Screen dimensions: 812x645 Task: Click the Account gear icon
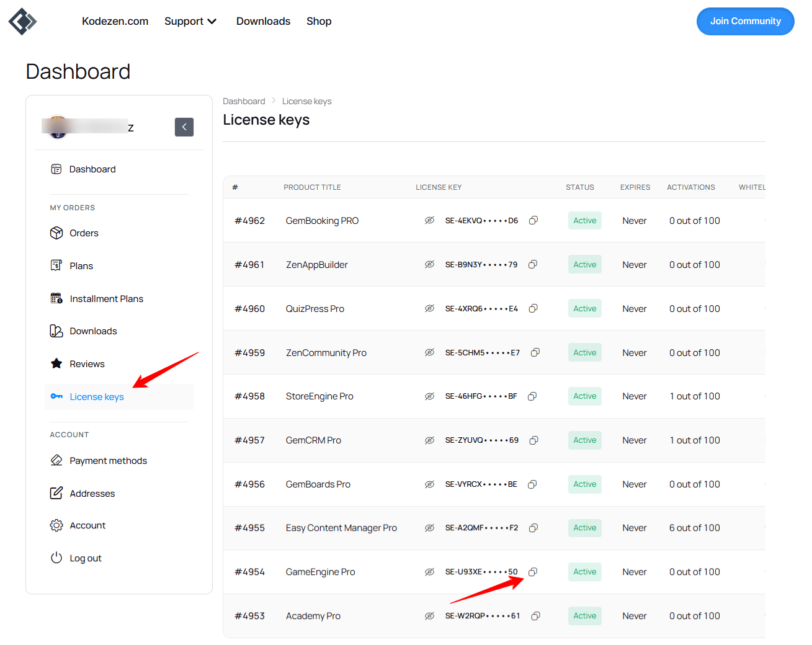(56, 525)
